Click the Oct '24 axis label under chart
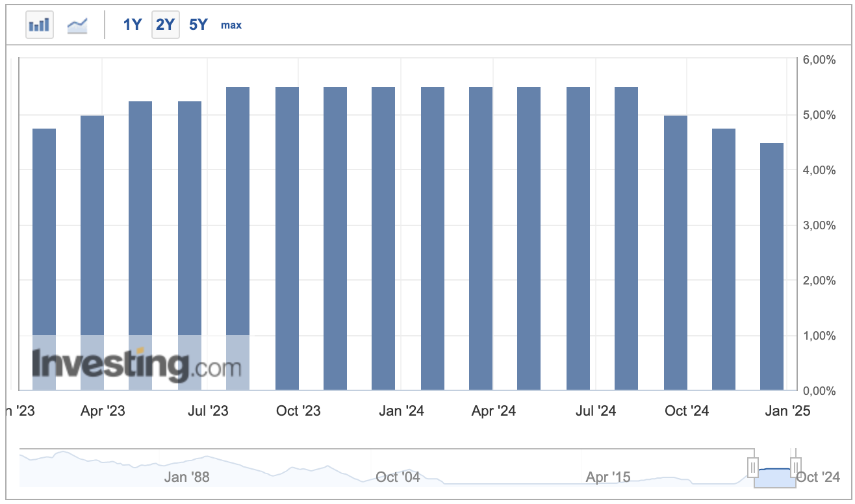 pyautogui.click(x=687, y=411)
